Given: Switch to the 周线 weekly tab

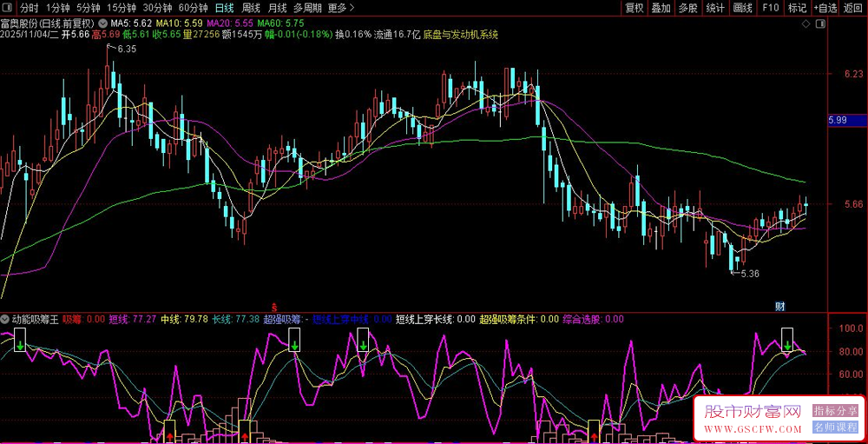Looking at the screenshot, I should pos(251,8).
